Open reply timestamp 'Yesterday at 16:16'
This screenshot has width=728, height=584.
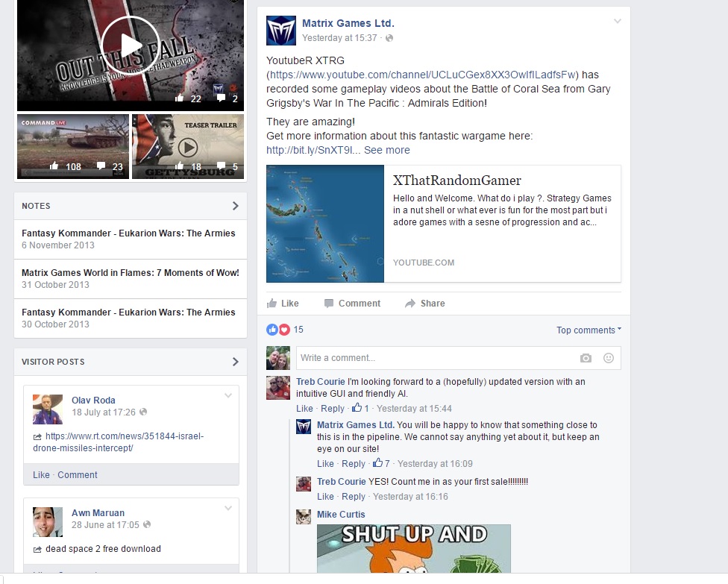coord(410,497)
